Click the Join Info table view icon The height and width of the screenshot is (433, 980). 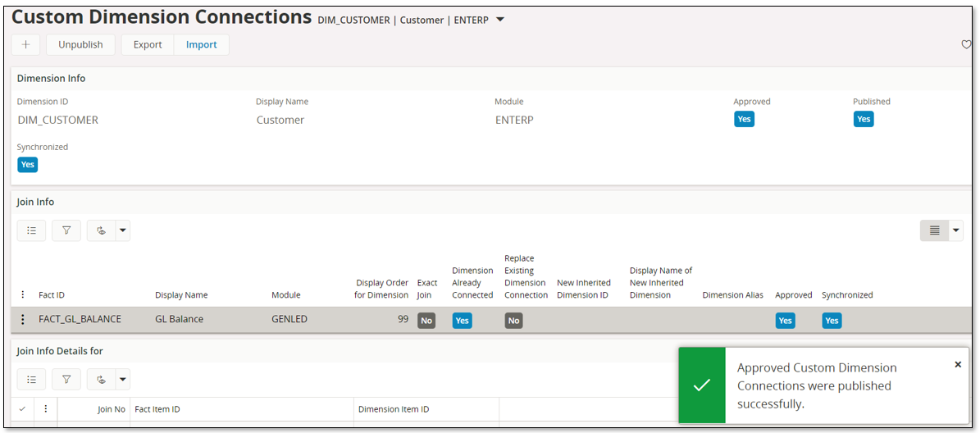click(x=934, y=231)
